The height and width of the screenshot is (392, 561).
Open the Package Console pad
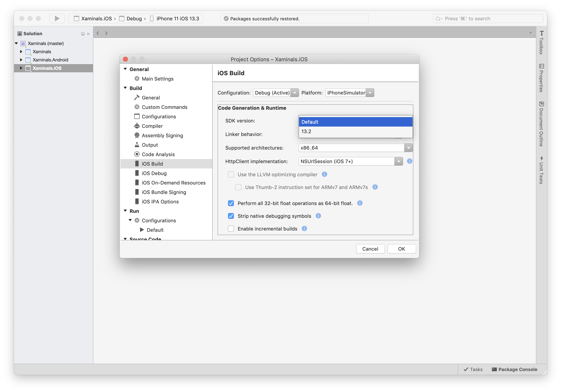click(514, 369)
